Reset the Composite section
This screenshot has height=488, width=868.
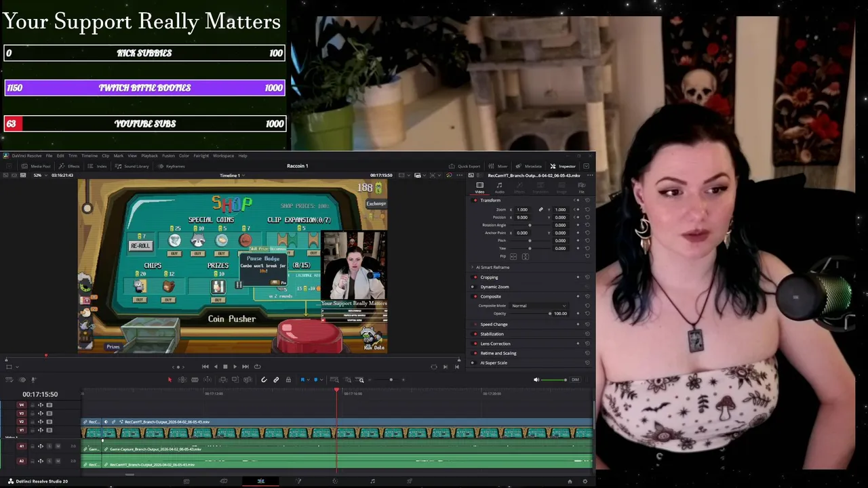coord(587,296)
